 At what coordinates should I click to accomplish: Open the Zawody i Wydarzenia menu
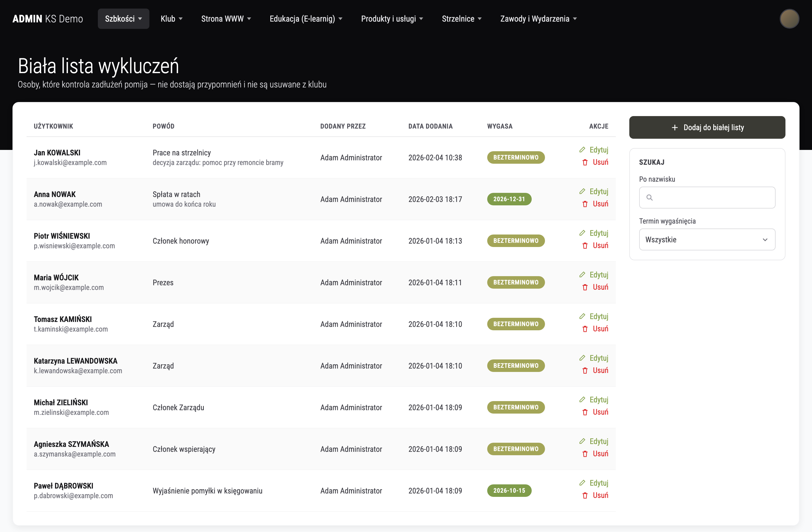[x=538, y=19]
